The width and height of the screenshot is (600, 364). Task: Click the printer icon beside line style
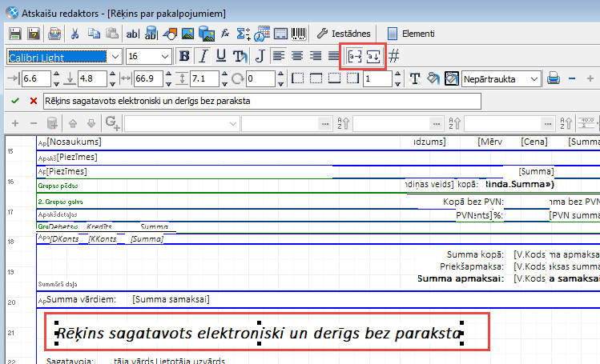point(554,78)
